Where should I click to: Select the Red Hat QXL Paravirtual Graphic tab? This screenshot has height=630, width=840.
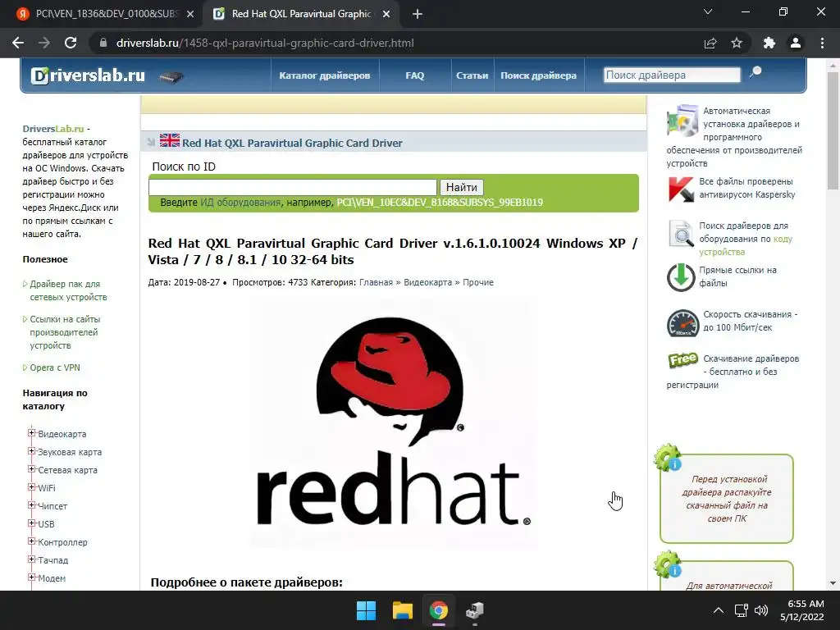pyautogui.click(x=301, y=14)
